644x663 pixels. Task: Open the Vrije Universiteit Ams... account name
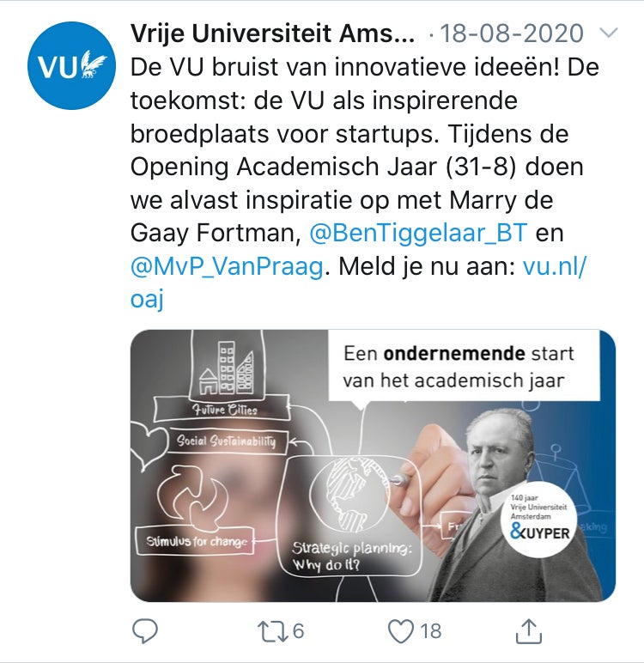272,33
